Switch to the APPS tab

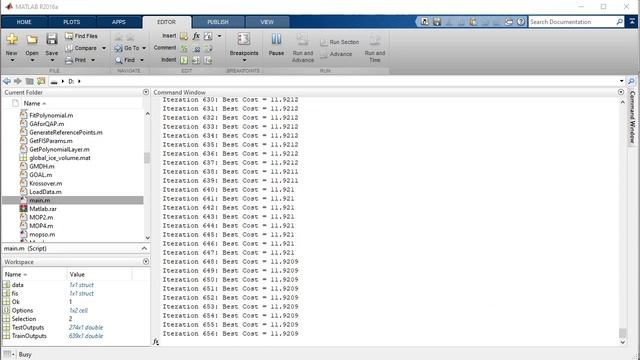pyautogui.click(x=119, y=22)
